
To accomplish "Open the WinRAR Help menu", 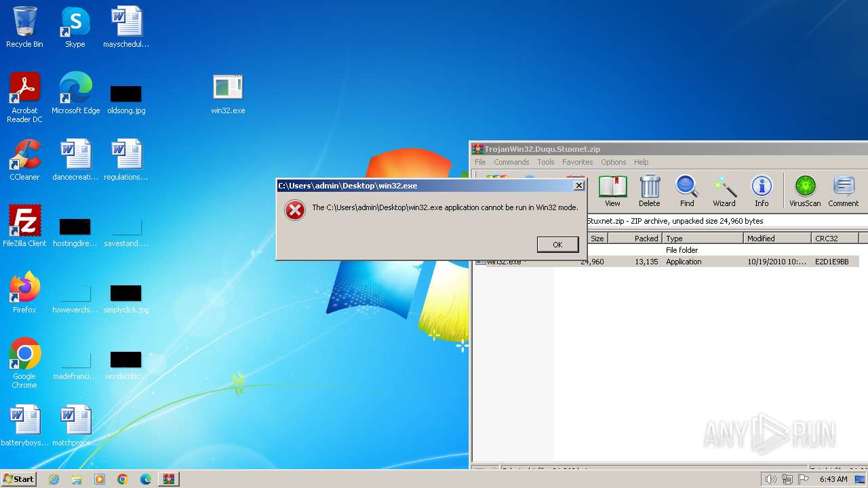I will 641,162.
